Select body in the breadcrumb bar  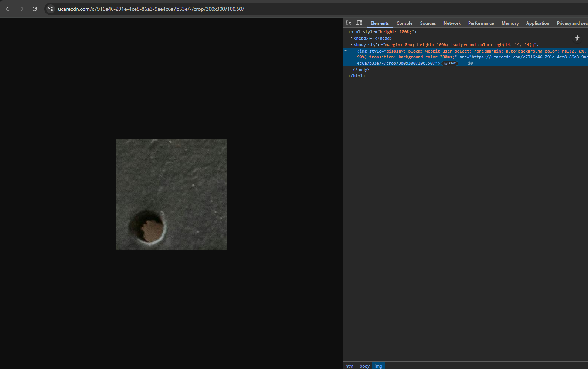tap(364, 366)
